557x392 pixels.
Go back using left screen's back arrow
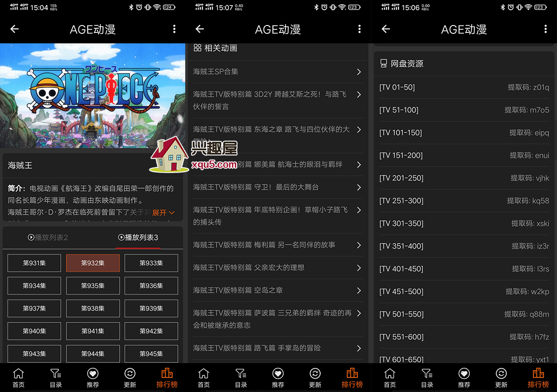coord(14,29)
